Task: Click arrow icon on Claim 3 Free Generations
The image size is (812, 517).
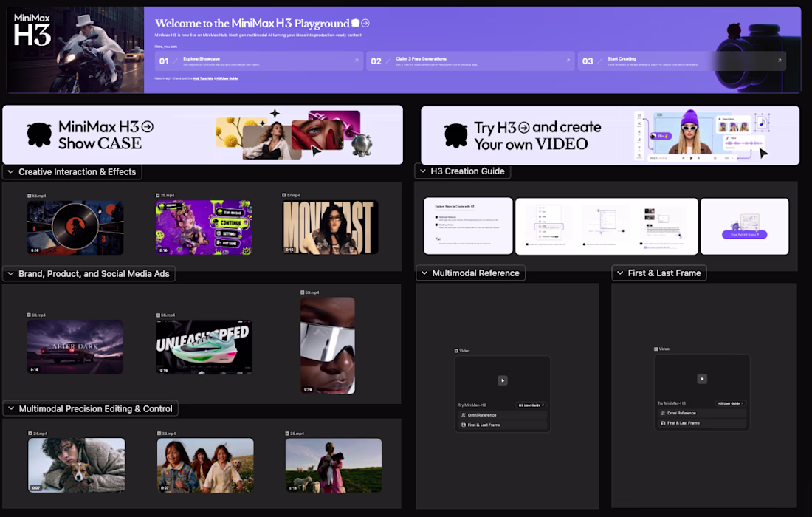Action: click(x=568, y=60)
